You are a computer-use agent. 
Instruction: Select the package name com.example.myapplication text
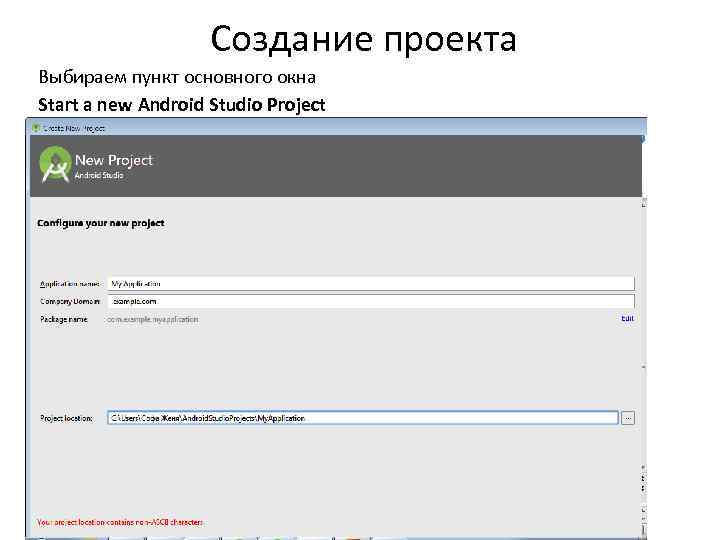tap(152, 319)
